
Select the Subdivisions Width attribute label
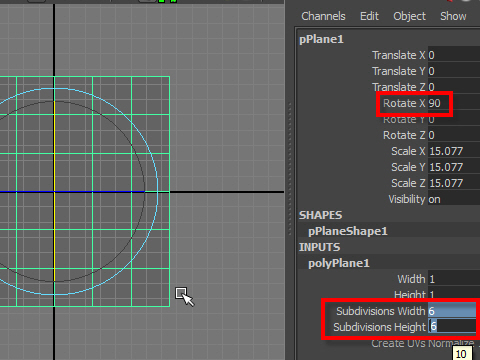point(381,311)
